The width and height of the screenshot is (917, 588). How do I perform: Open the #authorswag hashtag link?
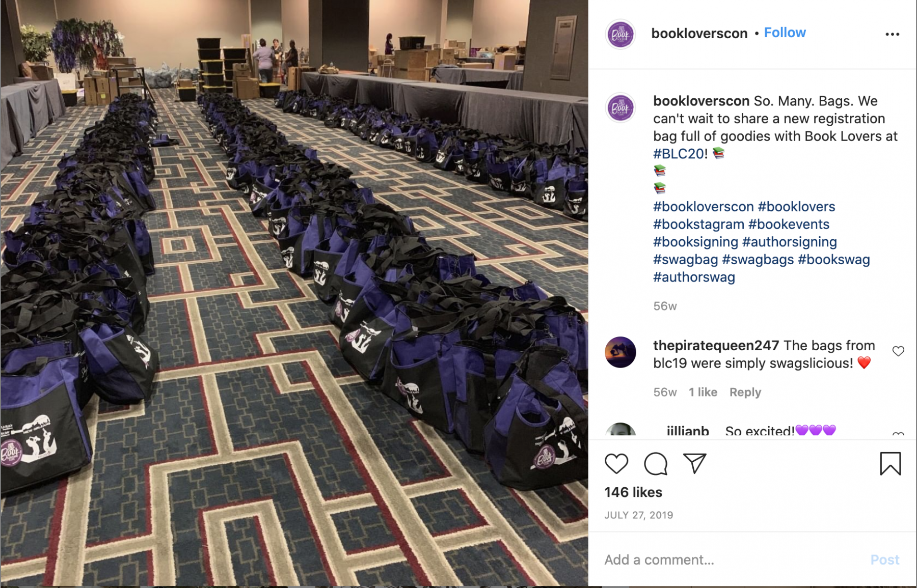pos(694,277)
